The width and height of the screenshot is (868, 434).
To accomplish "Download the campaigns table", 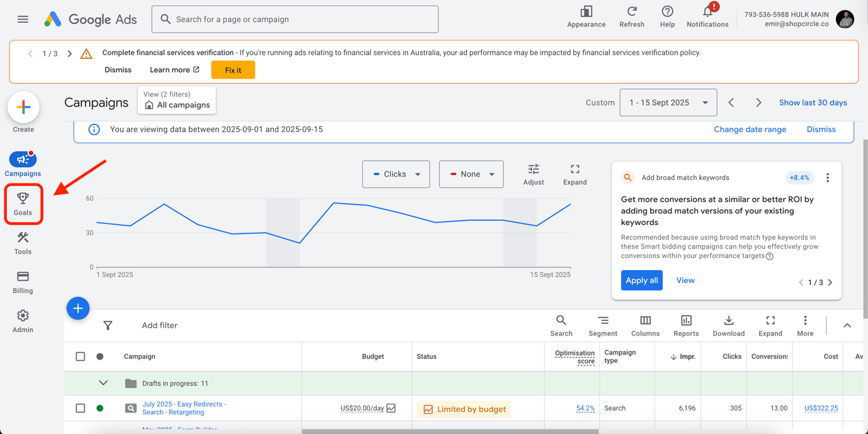I will pyautogui.click(x=728, y=325).
